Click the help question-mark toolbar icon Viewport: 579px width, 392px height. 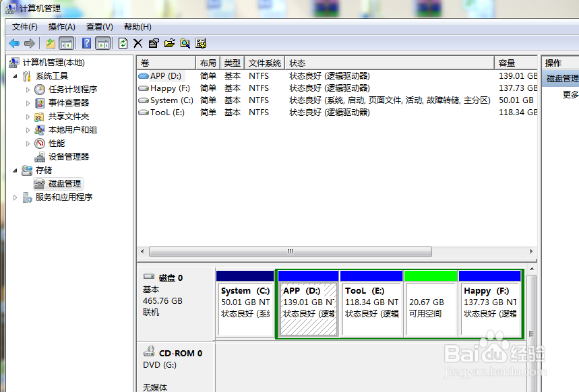(x=86, y=42)
